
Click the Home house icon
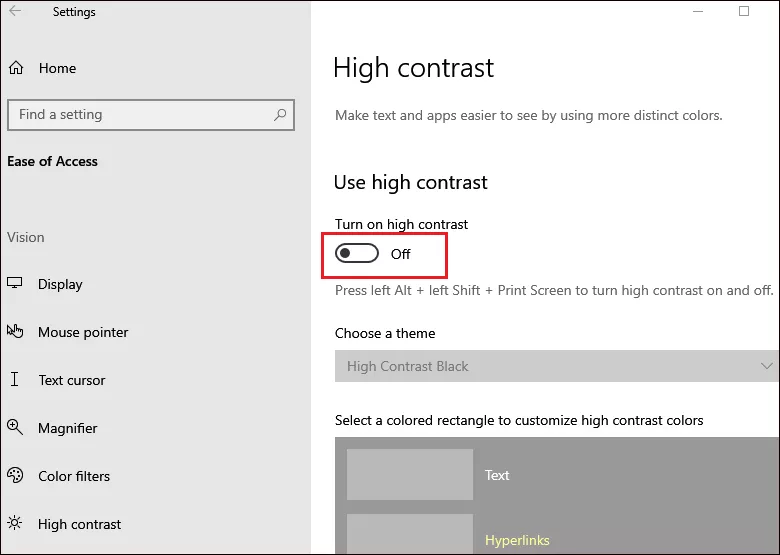pos(16,68)
